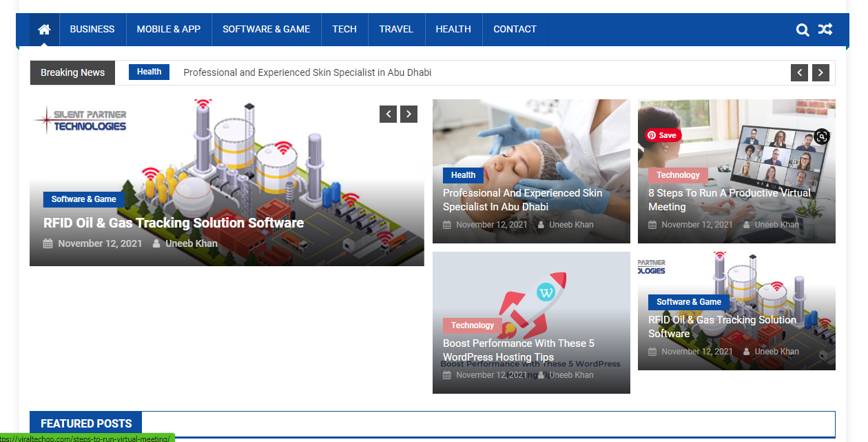The width and height of the screenshot is (868, 442).
Task: Open Professional And Experienced Skin Specialist article
Action: (x=522, y=200)
